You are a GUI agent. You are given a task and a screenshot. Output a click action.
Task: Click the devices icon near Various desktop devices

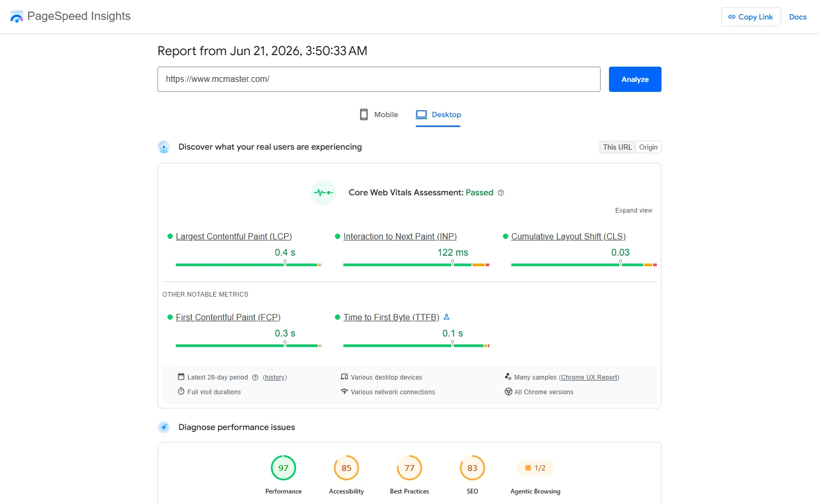(344, 376)
